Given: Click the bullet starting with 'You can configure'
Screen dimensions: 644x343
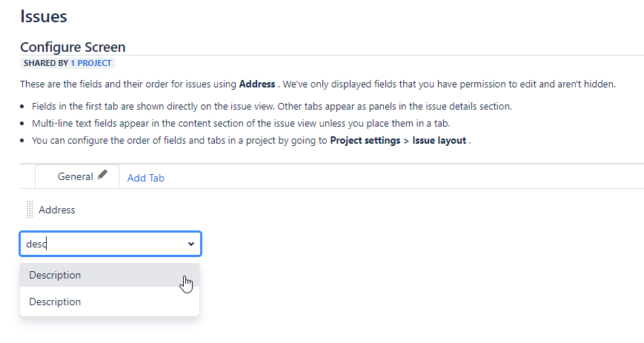Looking at the screenshot, I should pyautogui.click(x=251, y=141).
